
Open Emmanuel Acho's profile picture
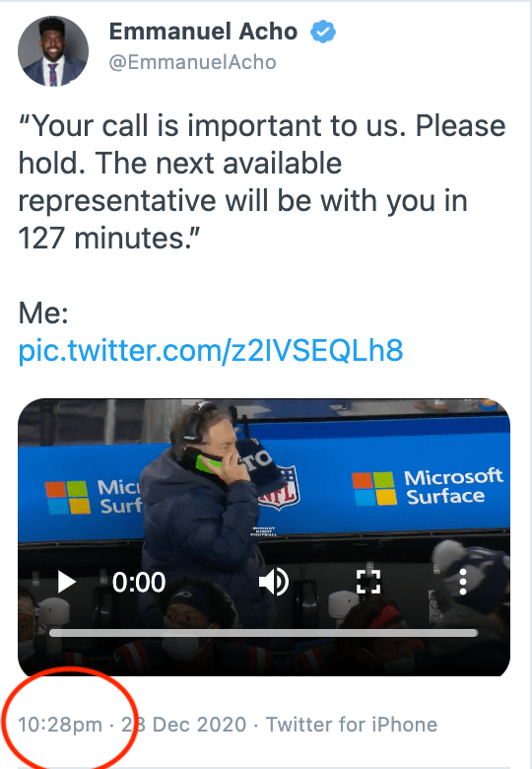click(53, 51)
